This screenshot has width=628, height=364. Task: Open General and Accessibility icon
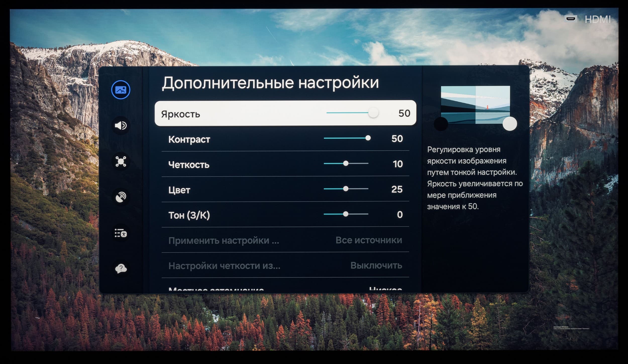[x=121, y=233]
